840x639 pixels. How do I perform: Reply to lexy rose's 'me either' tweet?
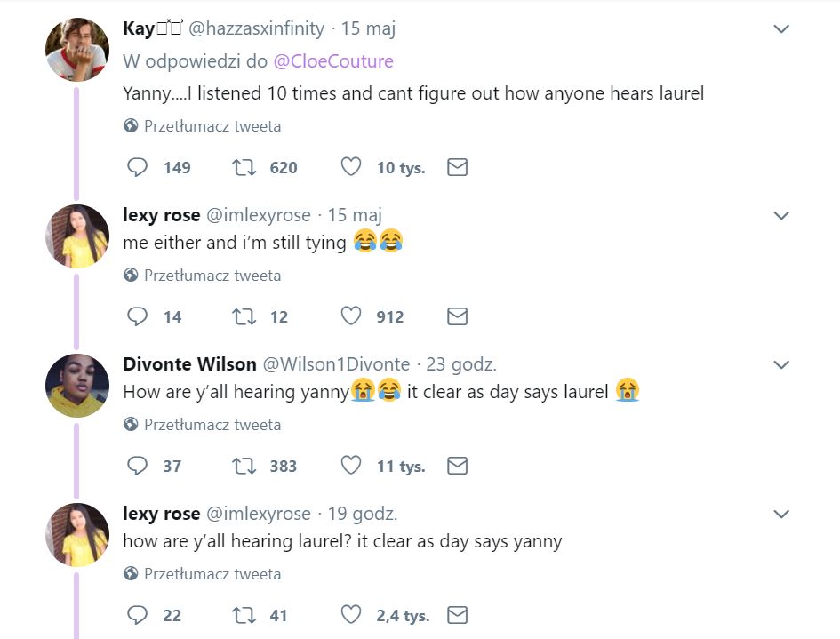click(x=138, y=316)
